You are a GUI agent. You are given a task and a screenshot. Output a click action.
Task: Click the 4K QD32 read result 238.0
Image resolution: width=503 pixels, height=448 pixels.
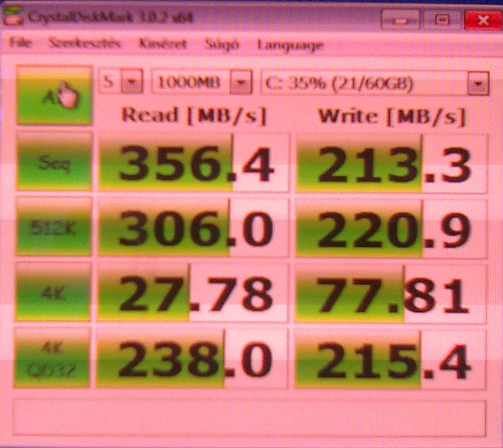(x=191, y=359)
